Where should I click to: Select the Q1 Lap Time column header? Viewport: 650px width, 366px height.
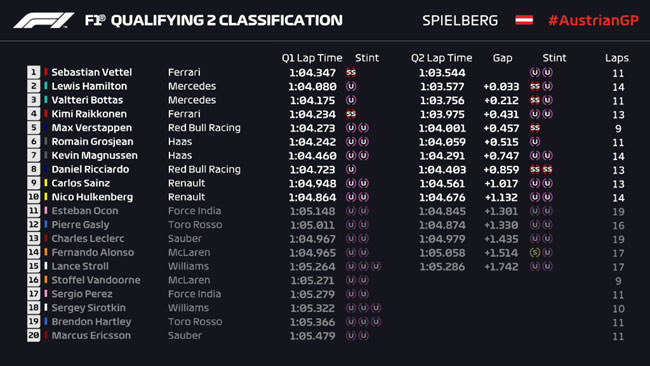[x=312, y=58]
